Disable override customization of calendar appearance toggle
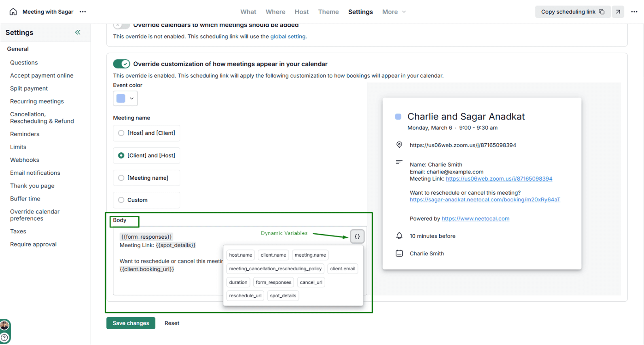This screenshot has height=345, width=644. pos(121,64)
